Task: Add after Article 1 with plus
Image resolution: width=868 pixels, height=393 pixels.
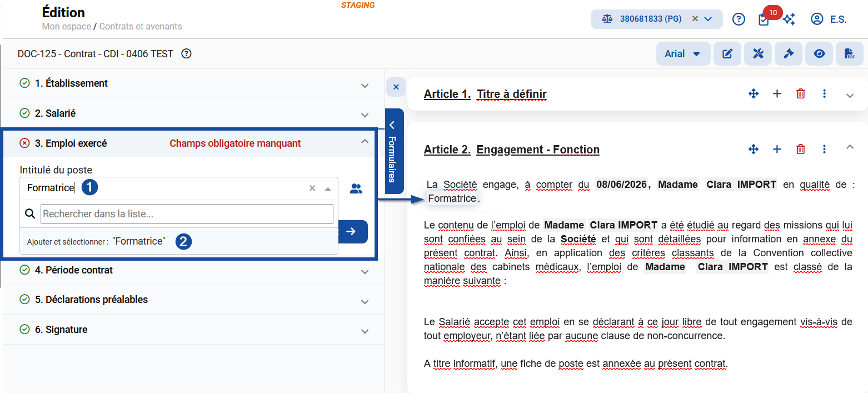Action: point(777,94)
